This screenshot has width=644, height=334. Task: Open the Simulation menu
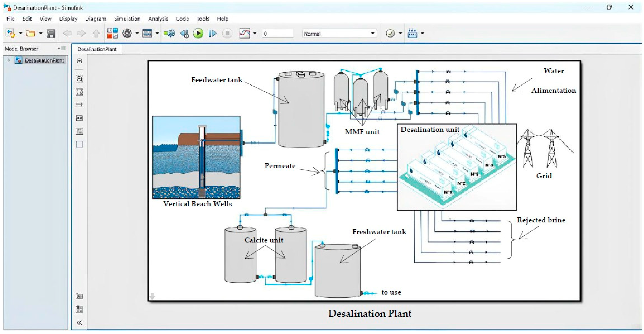pyautogui.click(x=127, y=19)
